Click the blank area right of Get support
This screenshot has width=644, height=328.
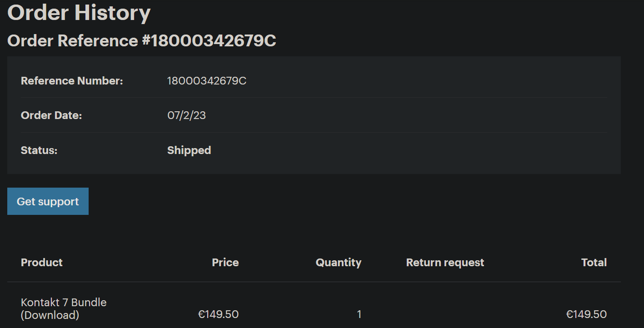[x=318, y=201]
